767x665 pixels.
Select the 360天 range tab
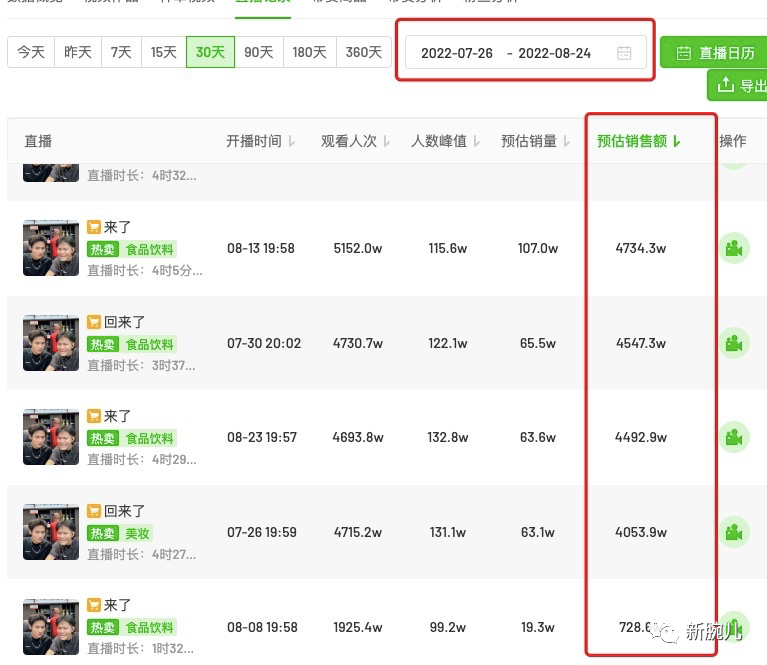[364, 52]
